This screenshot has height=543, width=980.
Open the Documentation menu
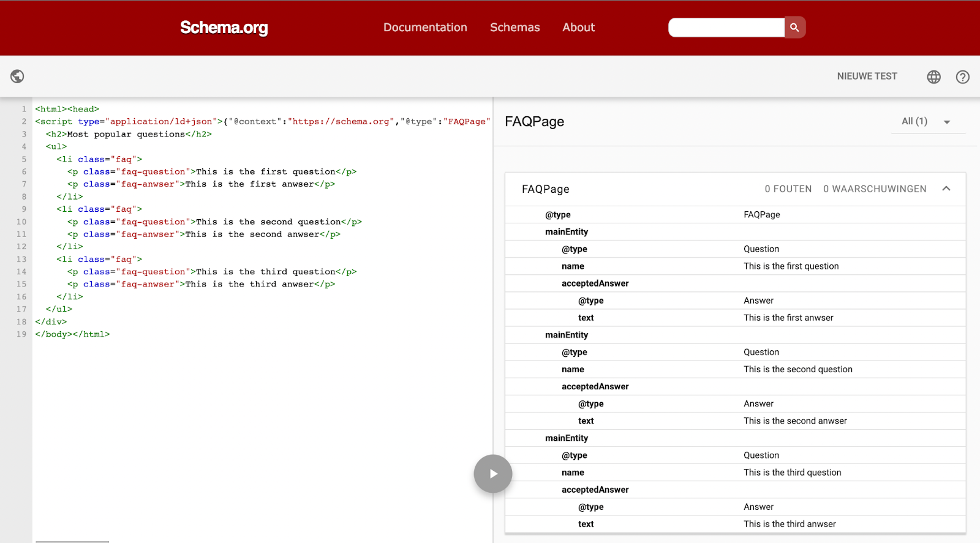(x=425, y=28)
